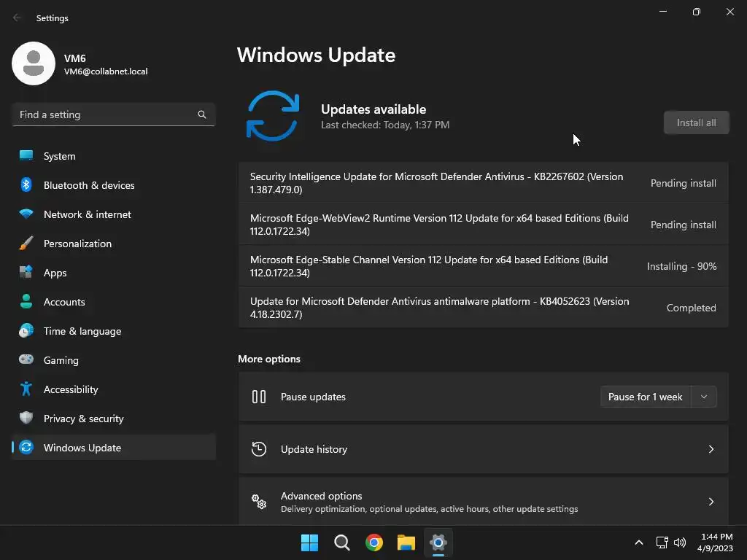Select Network & internet in sidebar

coord(113,214)
